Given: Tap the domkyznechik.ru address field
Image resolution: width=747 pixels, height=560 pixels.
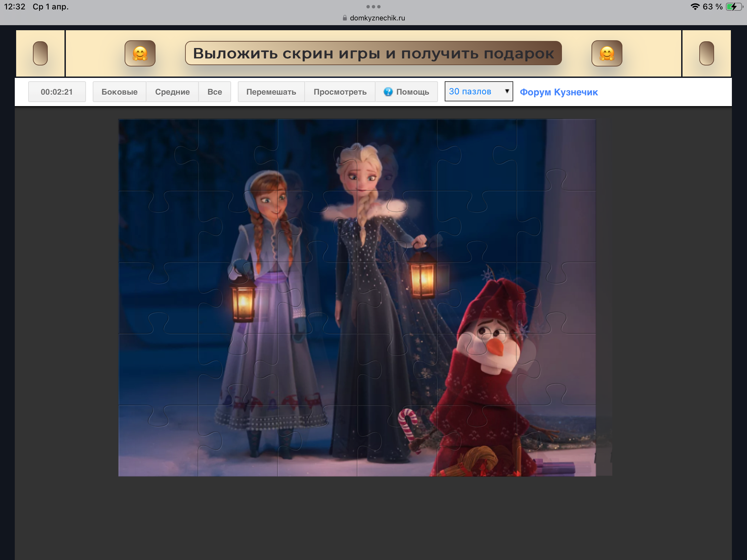Looking at the screenshot, I should click(x=377, y=18).
